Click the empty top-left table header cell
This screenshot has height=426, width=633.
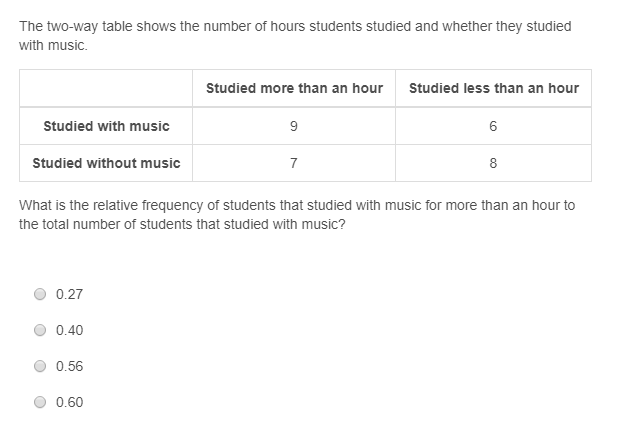(x=106, y=88)
